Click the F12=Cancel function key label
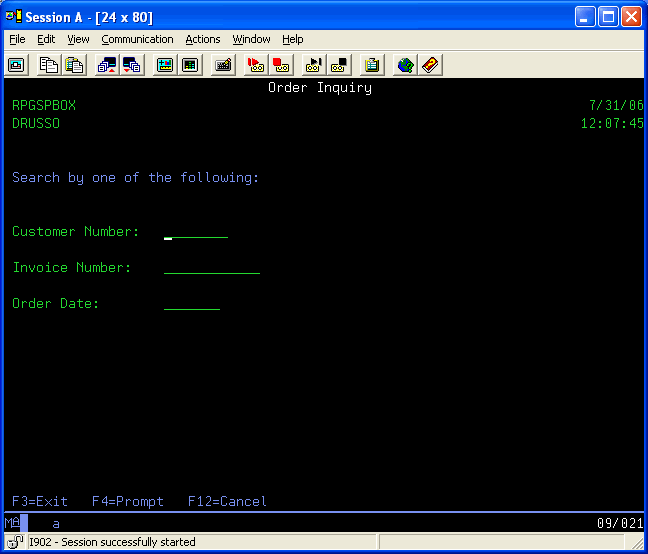Screen dimensions: 648x554 tap(227, 501)
